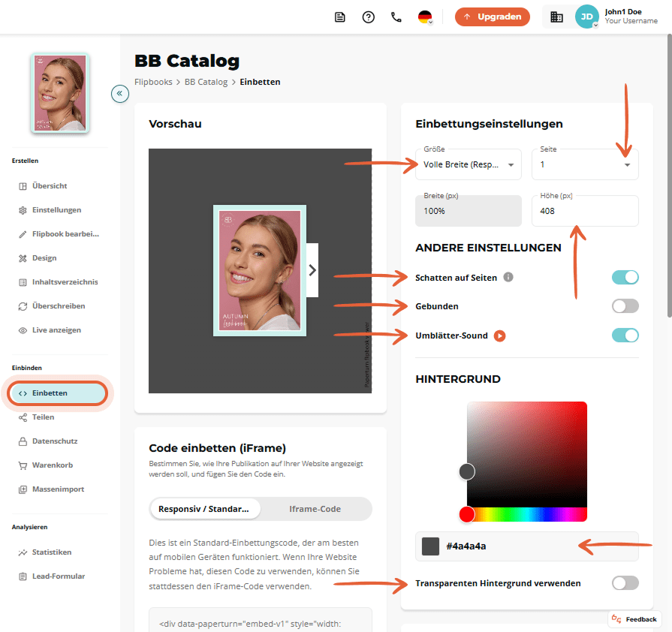The height and width of the screenshot is (632, 672).
Task: Click the info icon beside Schatten auf Seiten
Action: click(508, 277)
